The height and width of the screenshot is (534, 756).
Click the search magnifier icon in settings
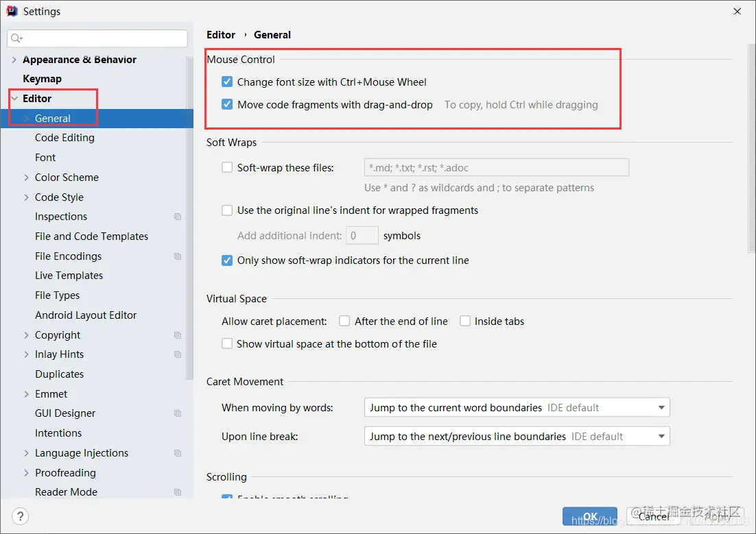(x=16, y=38)
